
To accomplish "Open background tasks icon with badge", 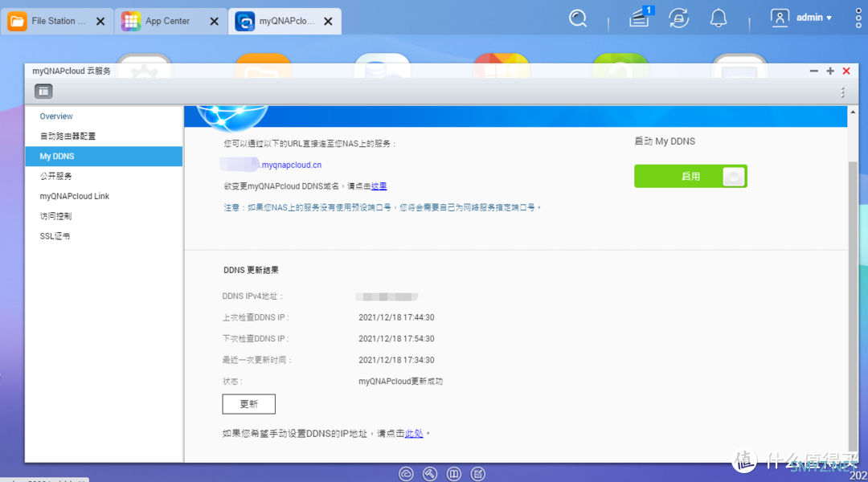I will [641, 17].
